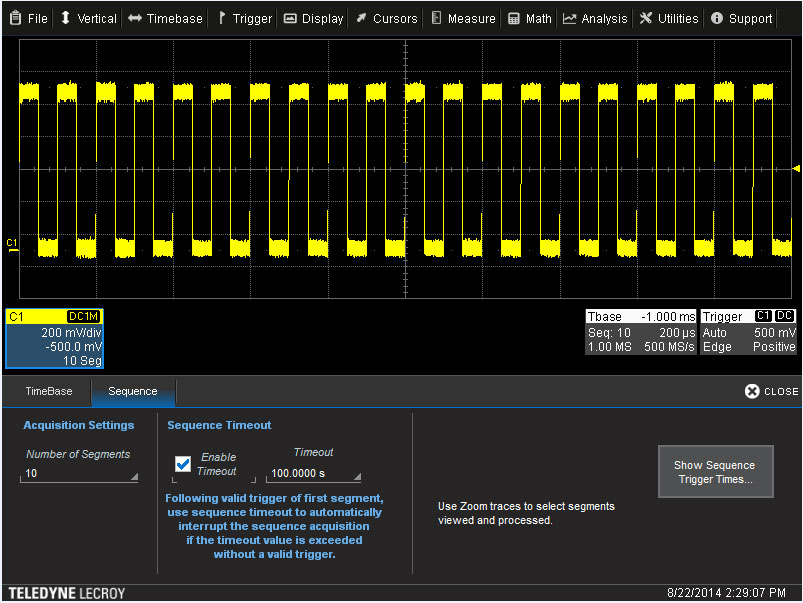Click the Measure ruler icon
Image resolution: width=803 pixels, height=603 pixels.
434,17
